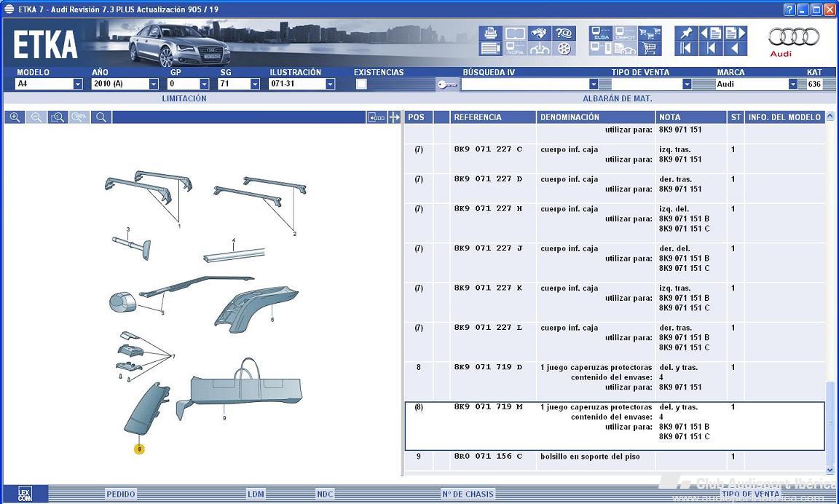Click the NORA icon

[515, 49]
